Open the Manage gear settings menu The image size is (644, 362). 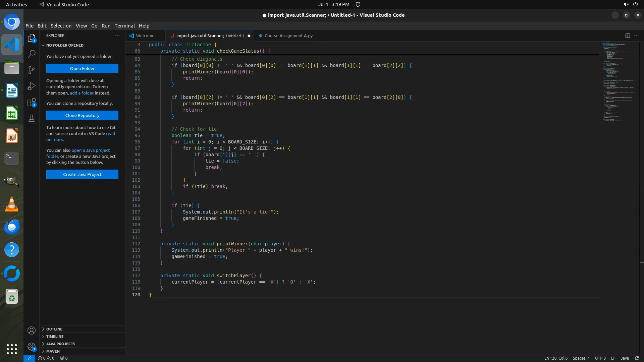pyautogui.click(x=32, y=347)
